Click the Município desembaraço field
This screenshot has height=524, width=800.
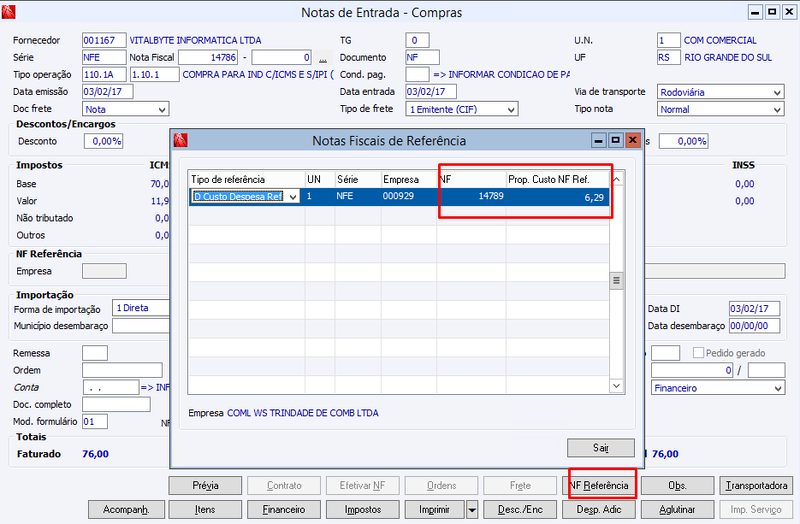[141, 326]
